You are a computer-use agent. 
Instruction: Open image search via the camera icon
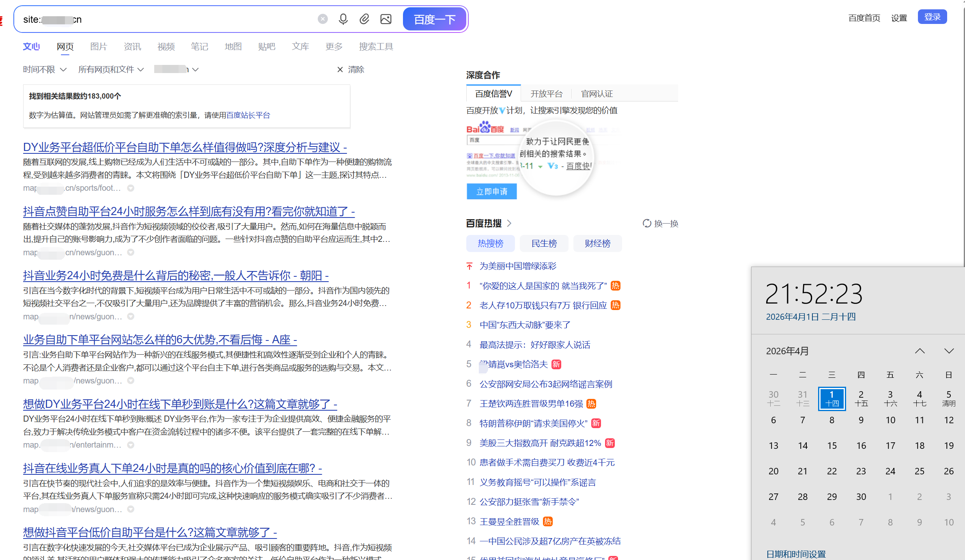pyautogui.click(x=386, y=19)
